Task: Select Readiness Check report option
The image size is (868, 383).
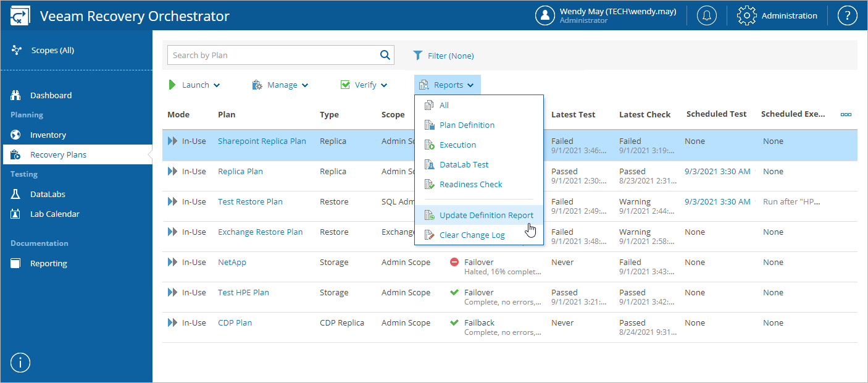Action: coord(470,185)
